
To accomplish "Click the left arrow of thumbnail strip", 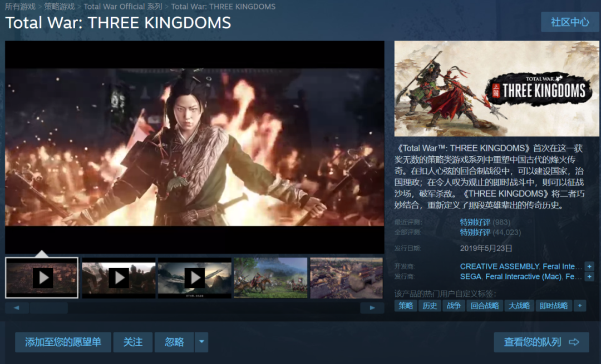I will point(17,308).
